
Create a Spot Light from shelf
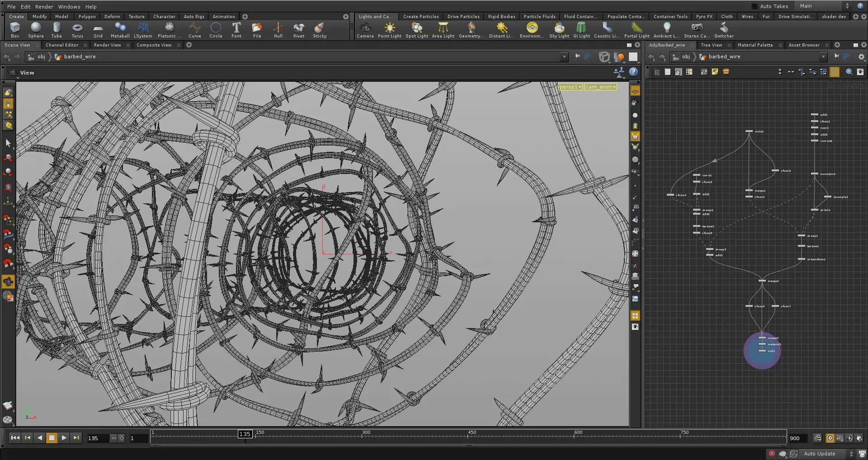click(416, 30)
